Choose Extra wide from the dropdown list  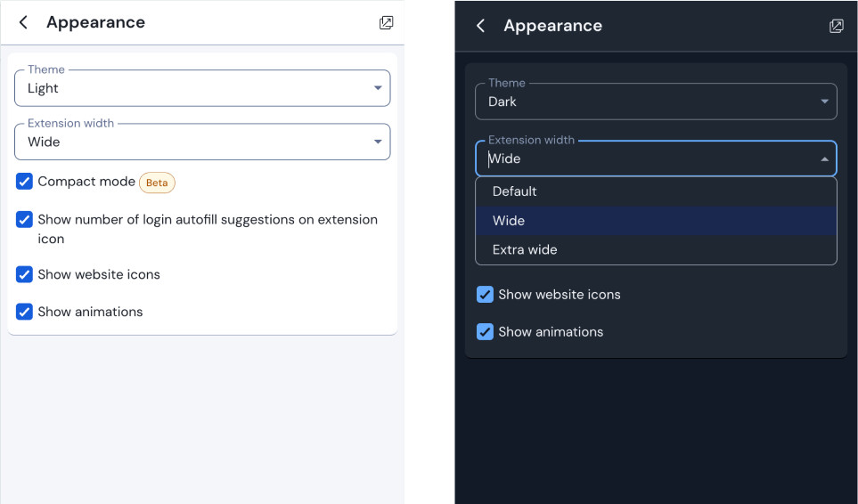pyautogui.click(x=525, y=249)
